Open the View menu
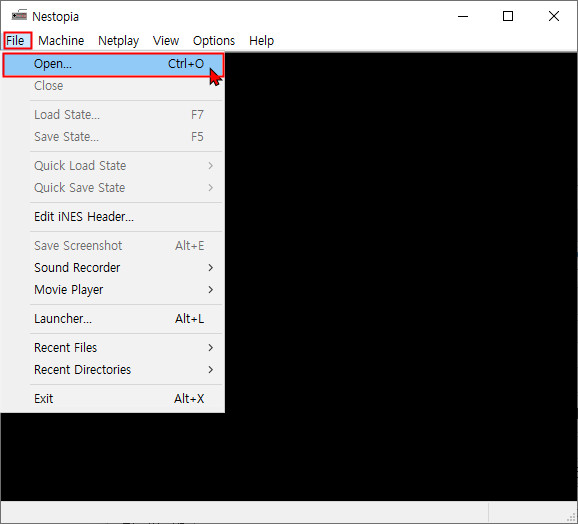The image size is (578, 524). [x=166, y=41]
